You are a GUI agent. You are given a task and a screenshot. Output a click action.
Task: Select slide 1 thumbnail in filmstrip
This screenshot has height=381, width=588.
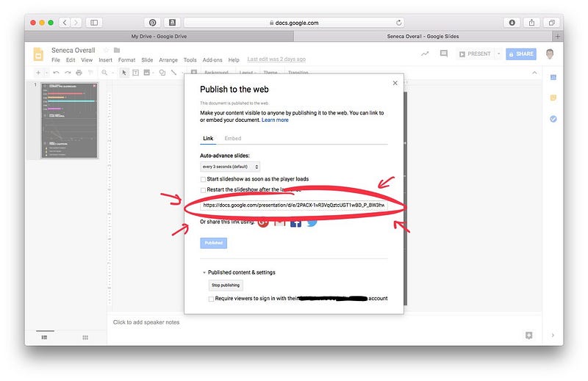tap(69, 120)
